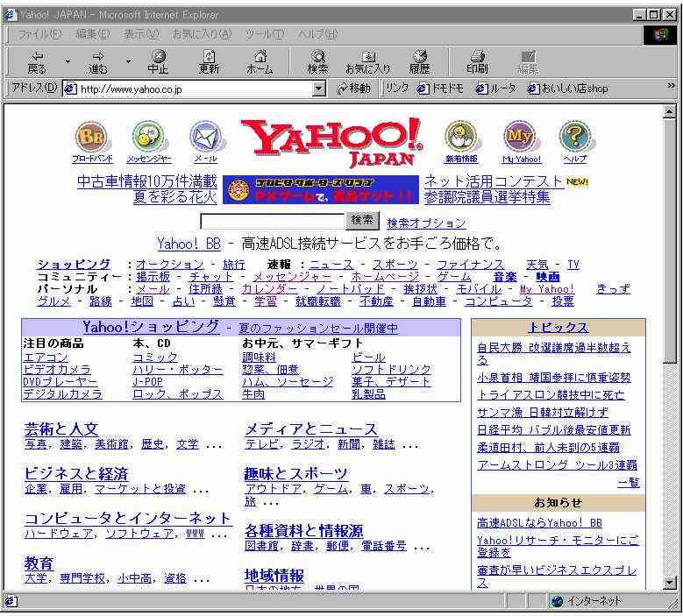Refresh the page with 更新 button

[209, 62]
